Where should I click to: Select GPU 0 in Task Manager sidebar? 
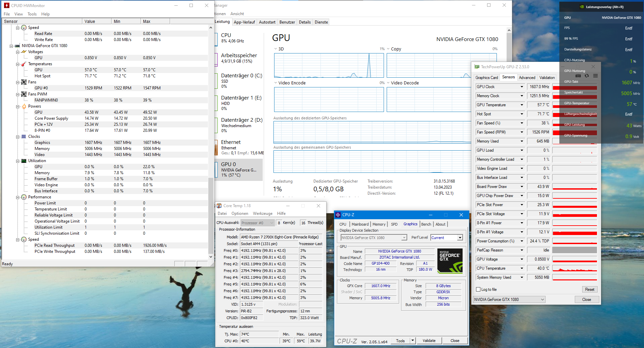[x=239, y=170]
